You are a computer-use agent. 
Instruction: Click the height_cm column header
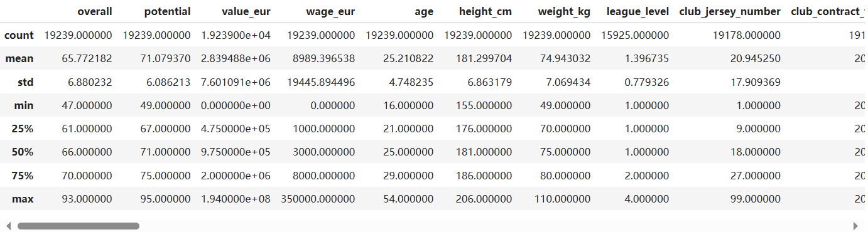(486, 12)
